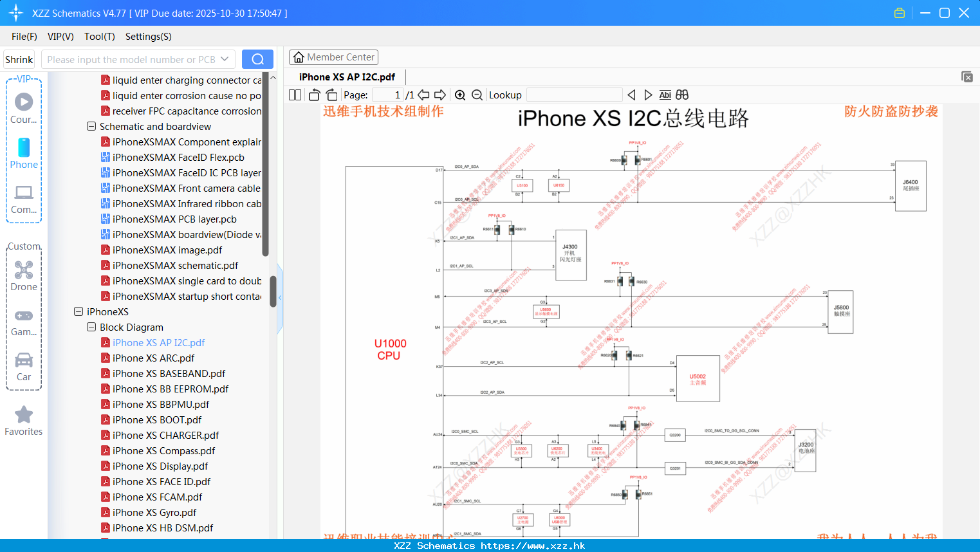Go to previous page arrow
The image size is (980, 552).
(423, 95)
